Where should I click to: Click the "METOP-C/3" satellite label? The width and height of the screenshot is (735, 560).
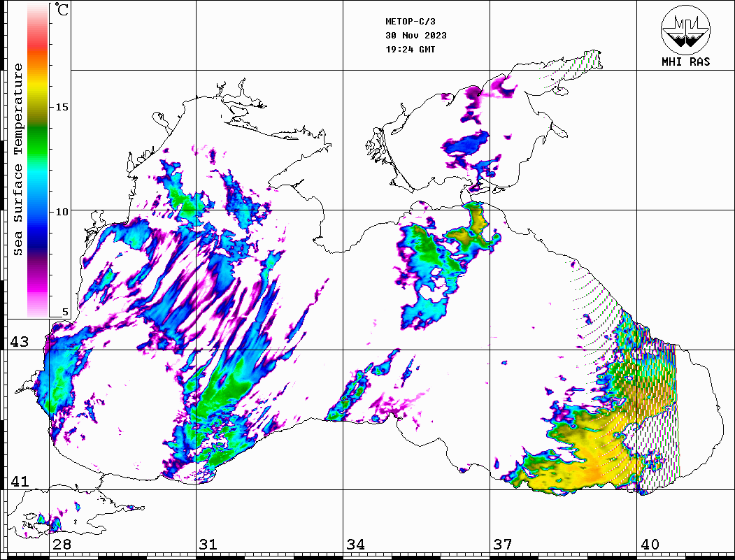coord(411,22)
